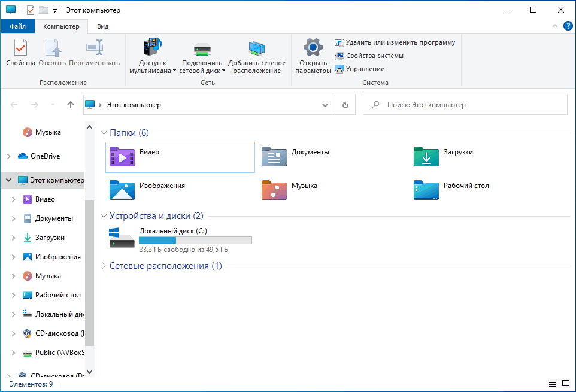This screenshot has width=576, height=392.
Task: Click the Forward navigation arrow
Action: 35,105
